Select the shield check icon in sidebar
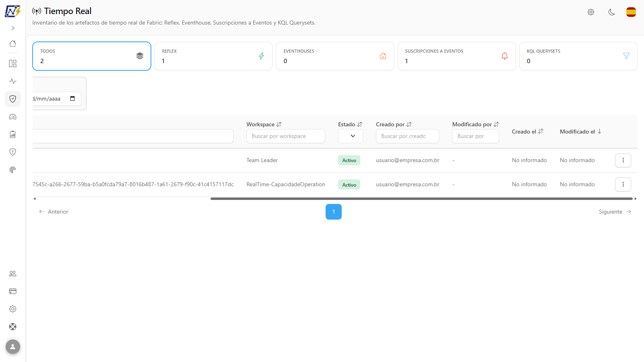 (13, 99)
